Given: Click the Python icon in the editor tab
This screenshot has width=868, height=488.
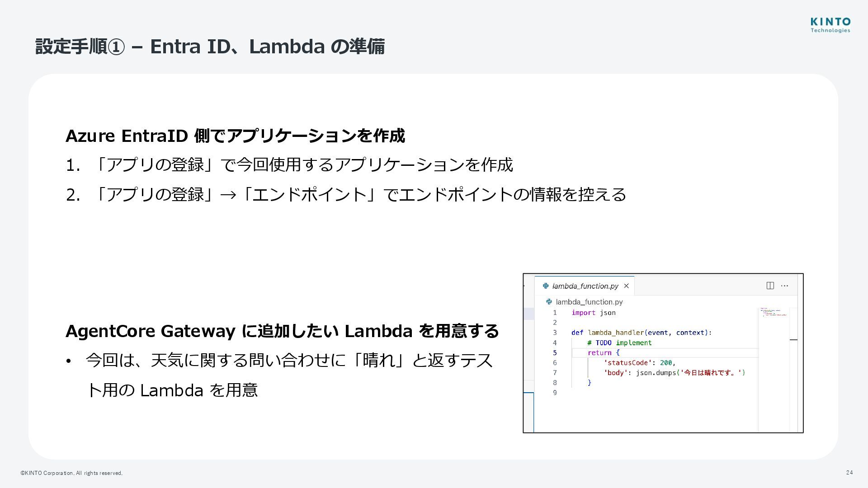Looking at the screenshot, I should (546, 286).
